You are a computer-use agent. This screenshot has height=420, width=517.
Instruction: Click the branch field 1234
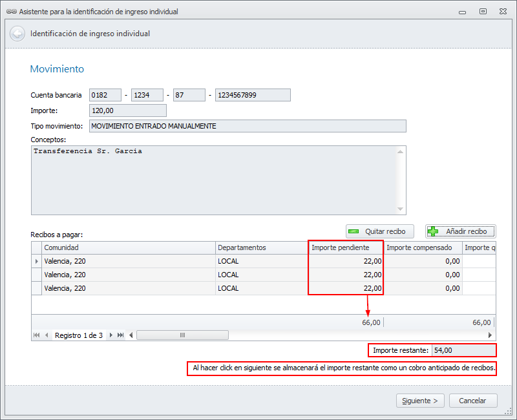[x=147, y=95]
